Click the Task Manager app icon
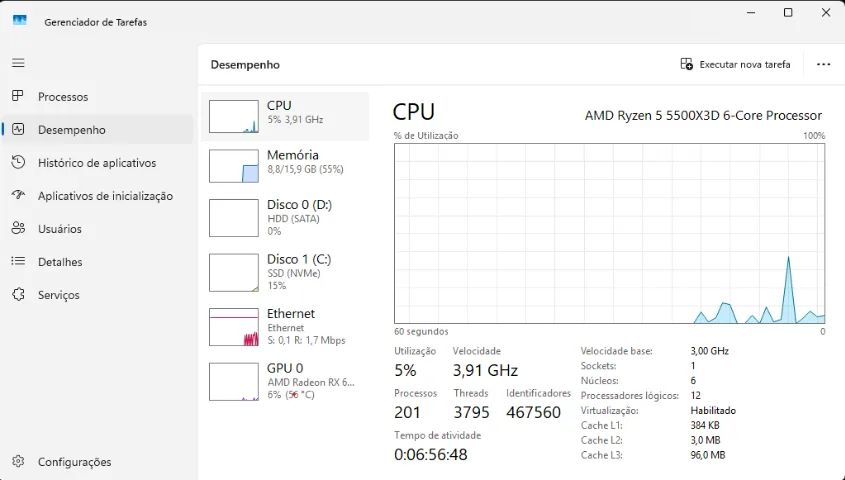 click(x=20, y=21)
